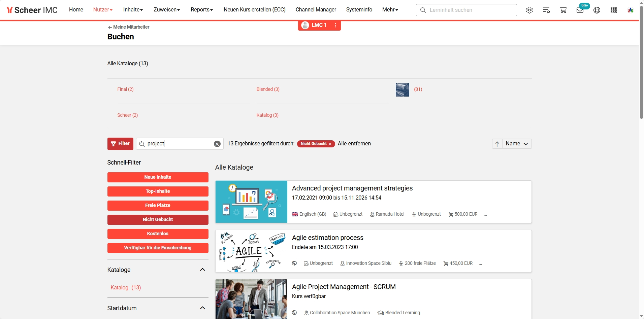
Task: Open Channel Manager
Action: 316,10
